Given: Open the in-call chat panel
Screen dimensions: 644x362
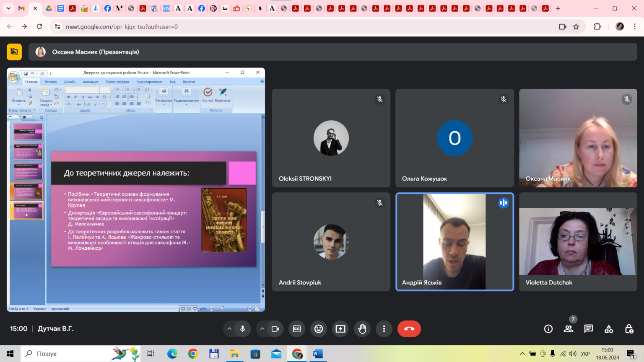Looking at the screenshot, I should point(589,329).
